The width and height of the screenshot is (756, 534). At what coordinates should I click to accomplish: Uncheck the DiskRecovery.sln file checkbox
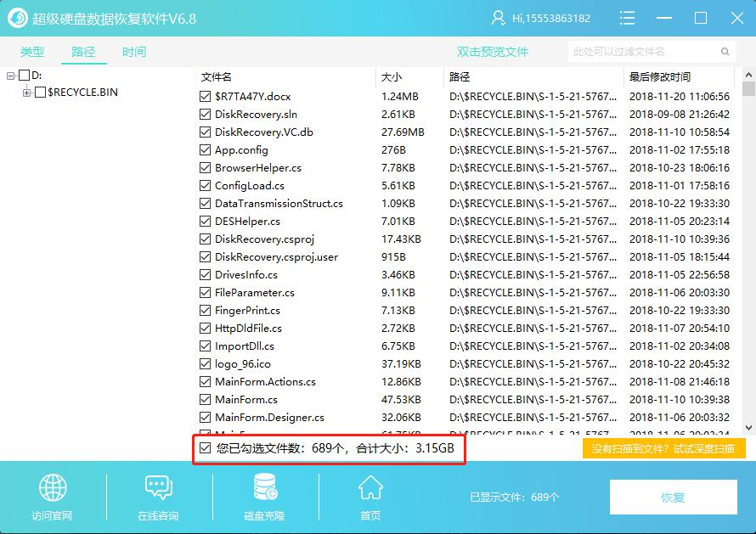click(x=205, y=115)
